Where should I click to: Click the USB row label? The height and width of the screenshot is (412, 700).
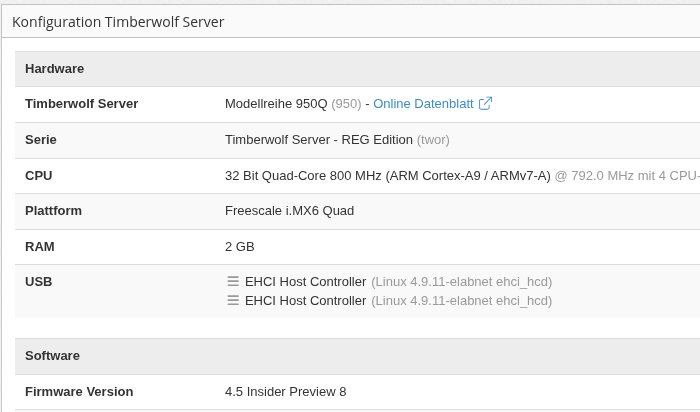[38, 282]
